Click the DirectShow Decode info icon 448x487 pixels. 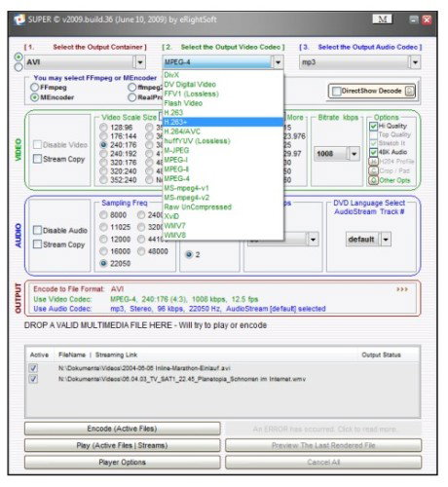coord(410,92)
